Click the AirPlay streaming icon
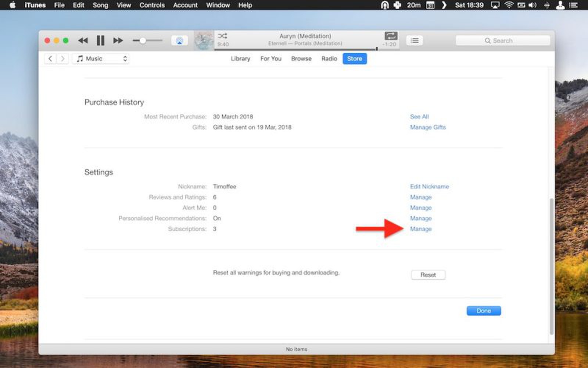Screen dimensions: 588x368 pyautogui.click(x=179, y=40)
